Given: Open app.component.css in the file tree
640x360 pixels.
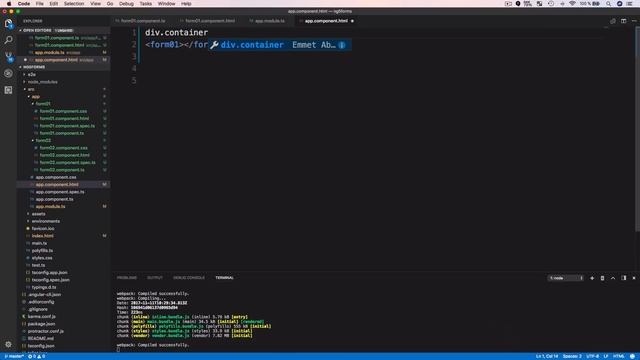Looking at the screenshot, I should 56,177.
